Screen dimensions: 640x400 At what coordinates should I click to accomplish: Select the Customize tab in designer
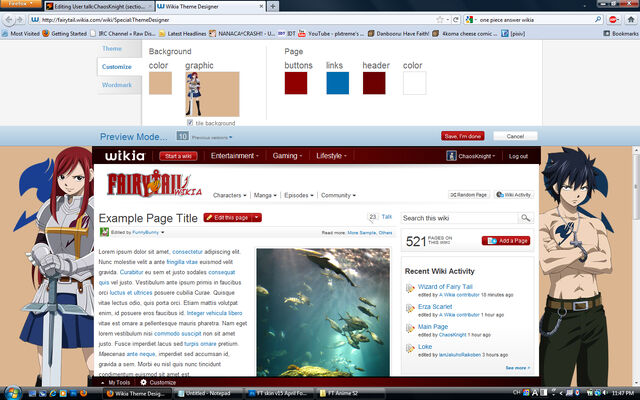117,67
